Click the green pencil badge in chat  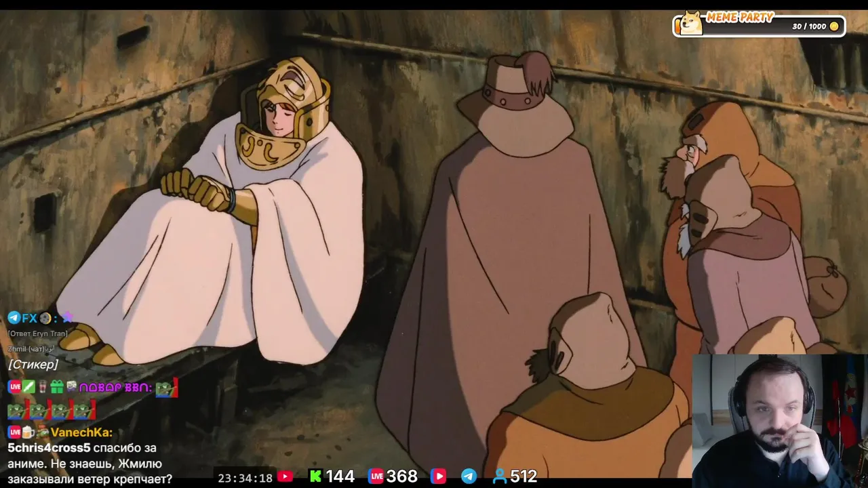coord(28,387)
